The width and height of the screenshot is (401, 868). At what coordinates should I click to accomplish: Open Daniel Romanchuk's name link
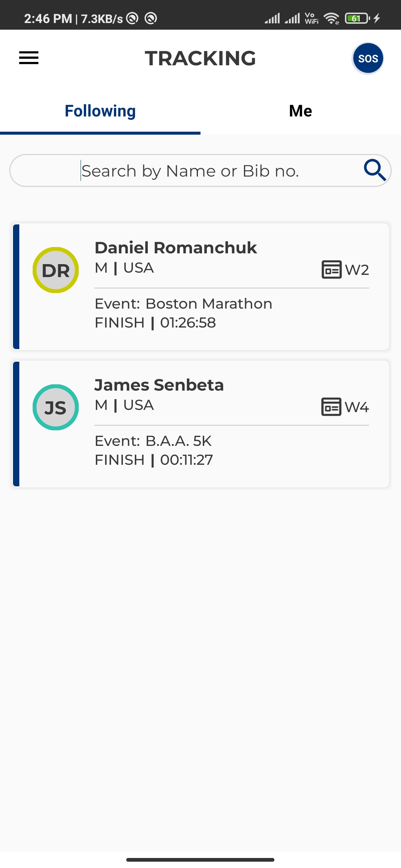(176, 248)
